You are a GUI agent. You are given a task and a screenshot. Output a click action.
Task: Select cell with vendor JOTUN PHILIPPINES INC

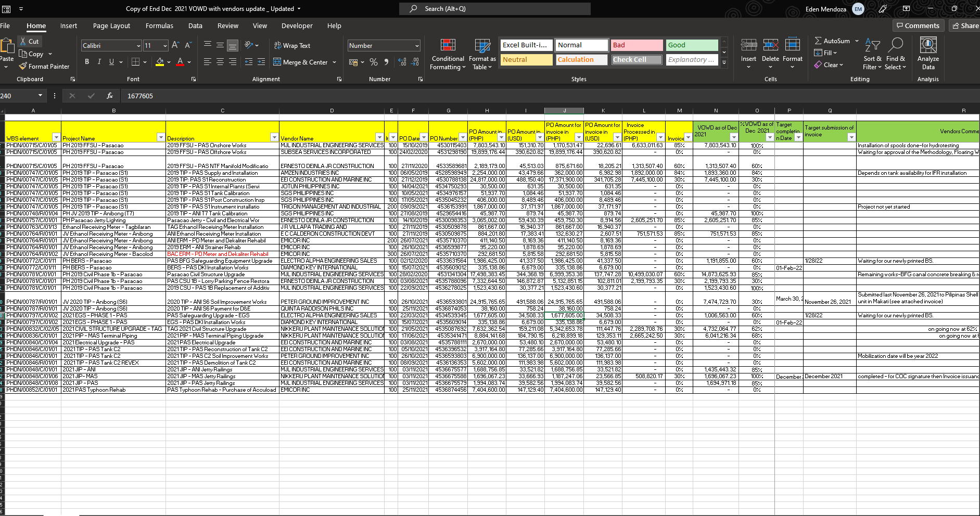332,186
